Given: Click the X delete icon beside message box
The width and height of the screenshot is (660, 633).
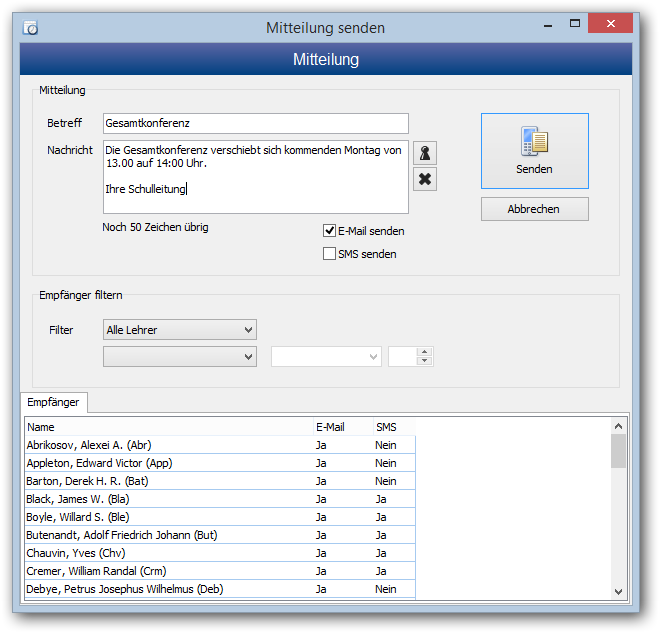Looking at the screenshot, I should click(x=425, y=179).
